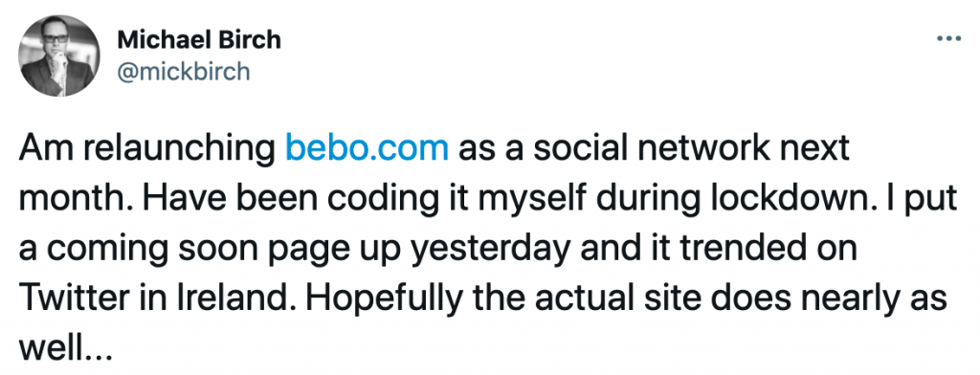
Task: Follow the bebo.com hyperlink
Action: (367, 148)
